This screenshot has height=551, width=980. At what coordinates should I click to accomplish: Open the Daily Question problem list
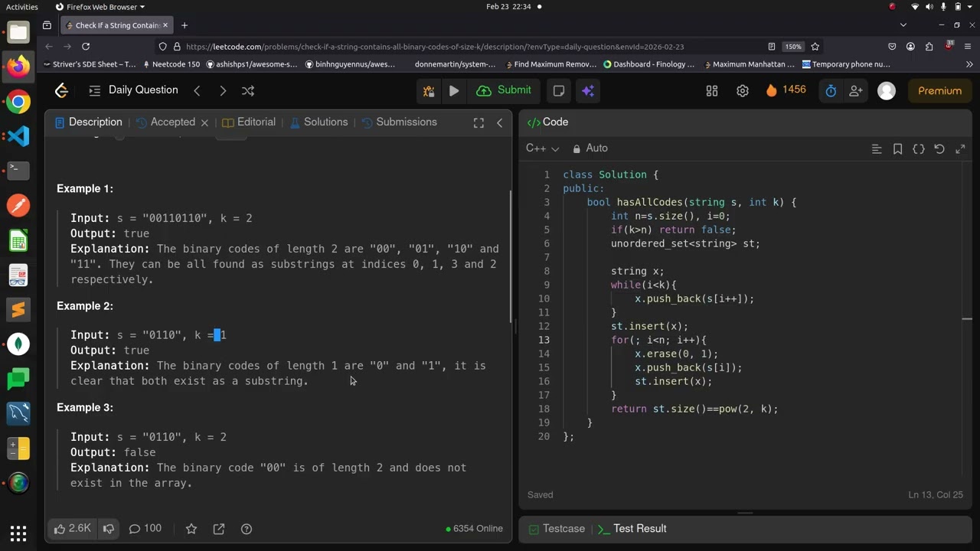point(133,90)
